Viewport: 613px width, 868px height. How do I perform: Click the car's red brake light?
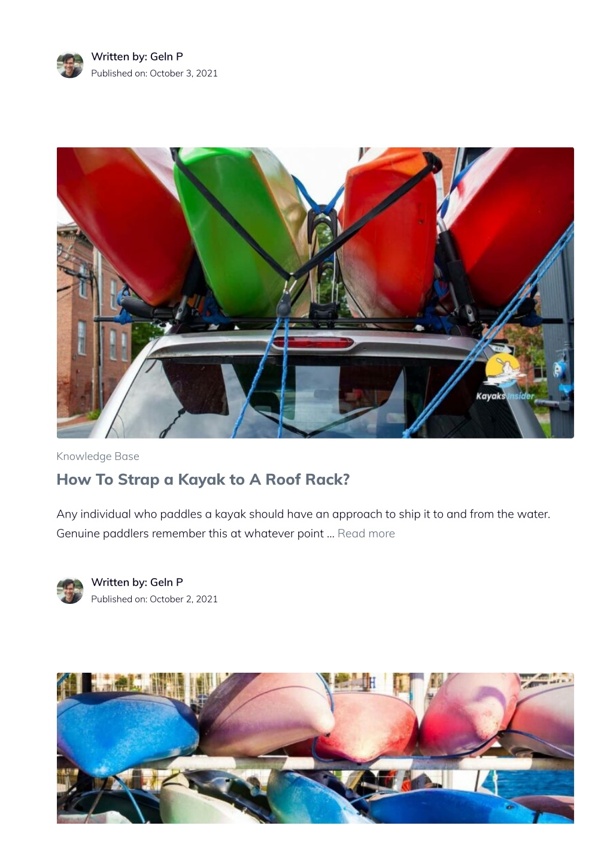click(x=312, y=343)
